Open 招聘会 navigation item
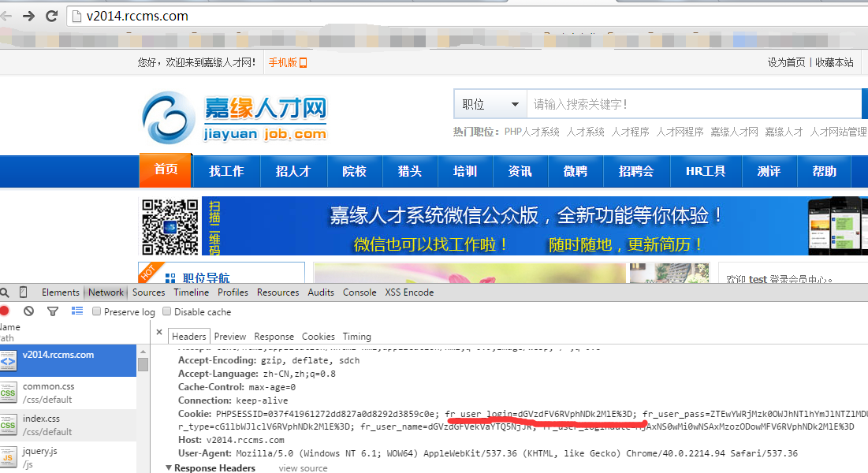Screen dimensions: 868x473 [636, 172]
